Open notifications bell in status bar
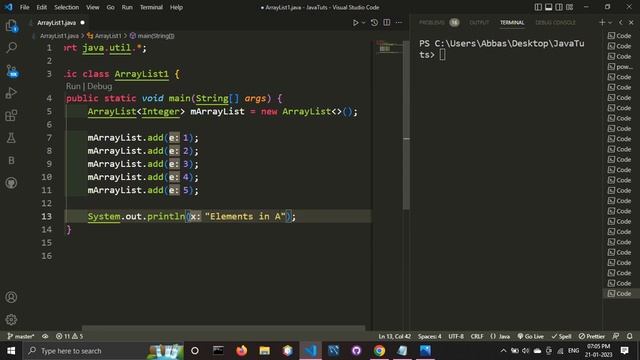The width and height of the screenshot is (640, 360). coord(630,336)
